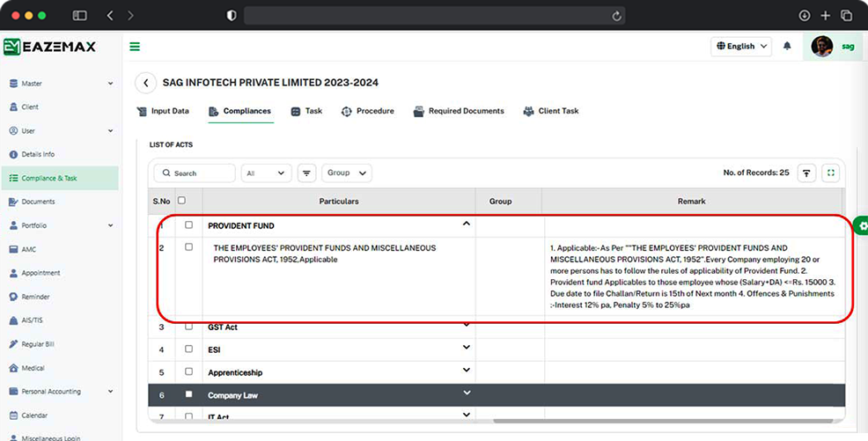Image resolution: width=868 pixels, height=441 pixels.
Task: Switch to the Compliances tab
Action: click(x=239, y=111)
